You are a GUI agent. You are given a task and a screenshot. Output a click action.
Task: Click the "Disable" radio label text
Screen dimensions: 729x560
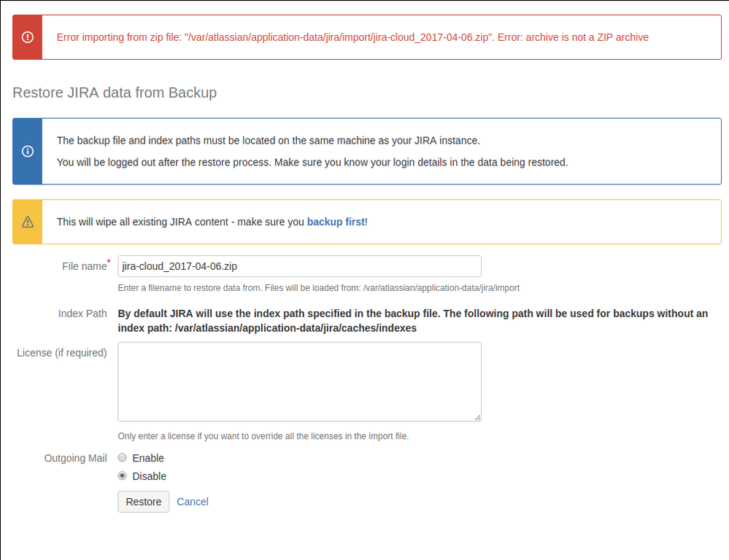click(150, 476)
